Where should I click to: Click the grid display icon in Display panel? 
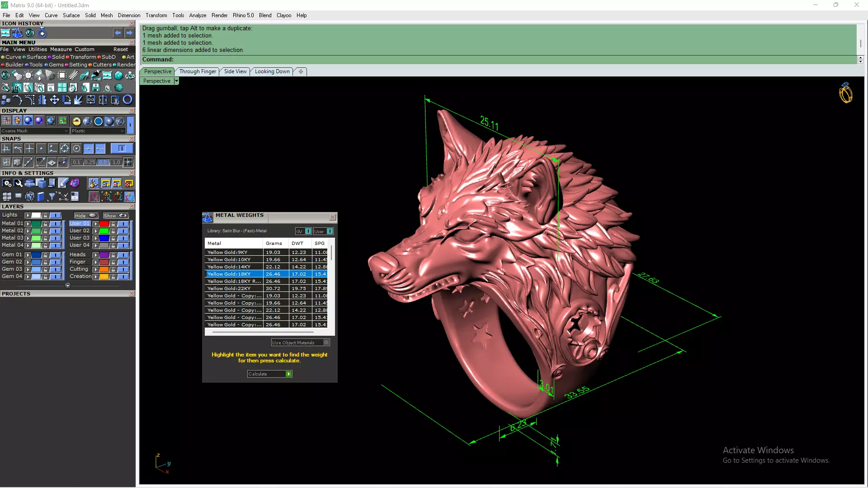[6, 121]
